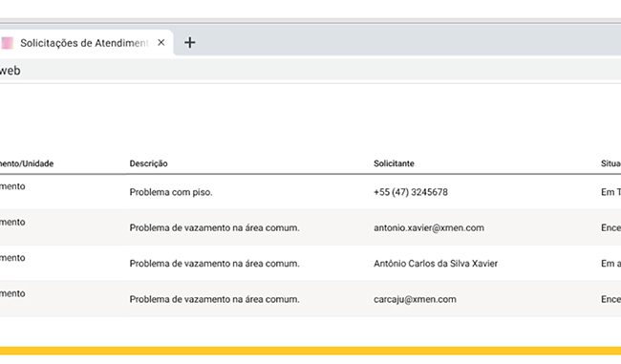This screenshot has width=621, height=364.
Task: Click 'Problema de vazamento' cell in Antônio Carlos row
Action: pos(215,264)
